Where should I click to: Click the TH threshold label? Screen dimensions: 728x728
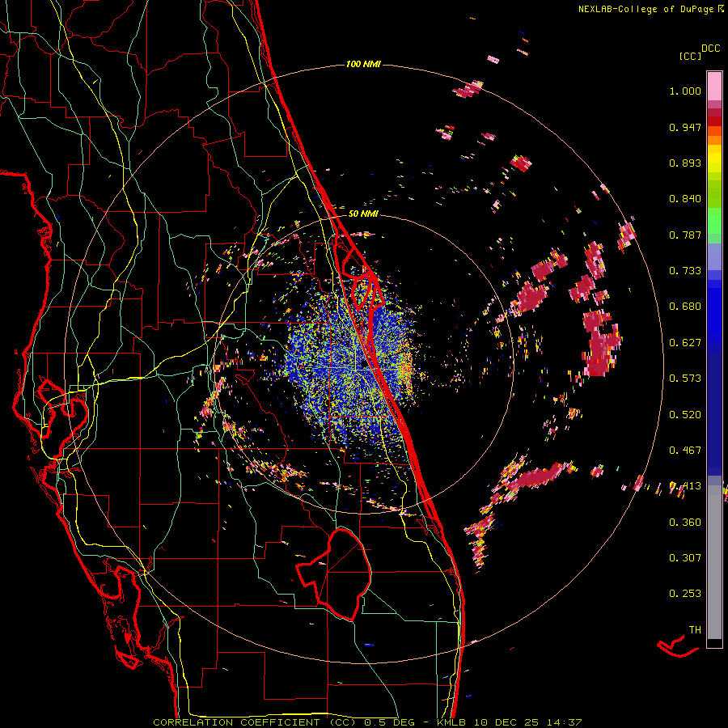pyautogui.click(x=695, y=630)
